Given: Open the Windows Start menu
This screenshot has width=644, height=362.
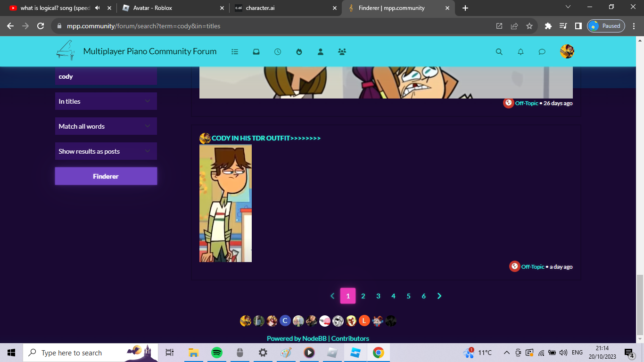Looking at the screenshot, I should pyautogui.click(x=11, y=353).
